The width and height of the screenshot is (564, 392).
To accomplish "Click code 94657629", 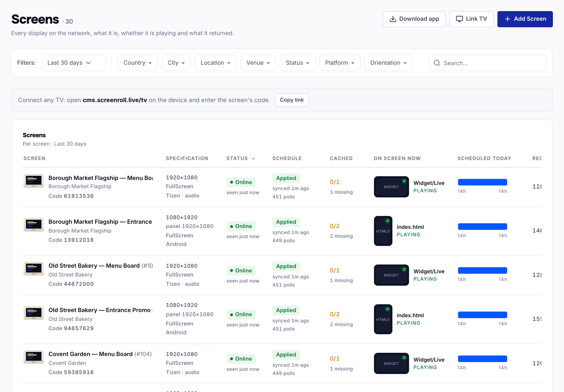I will tap(79, 328).
